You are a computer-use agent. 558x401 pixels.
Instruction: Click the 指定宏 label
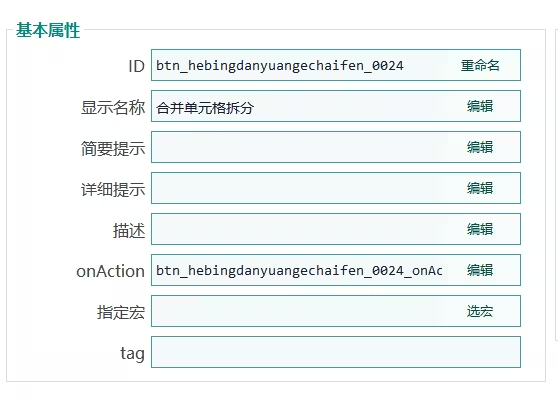(x=121, y=312)
